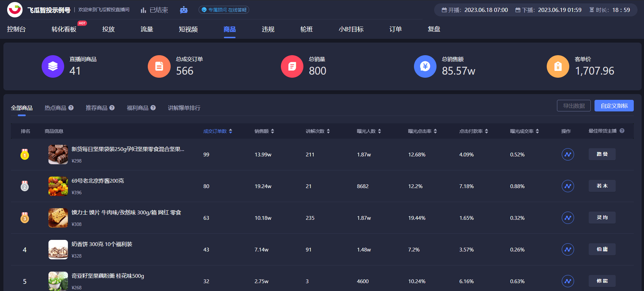Click the 自定义指标 button
This screenshot has width=644, height=291.
click(x=614, y=106)
